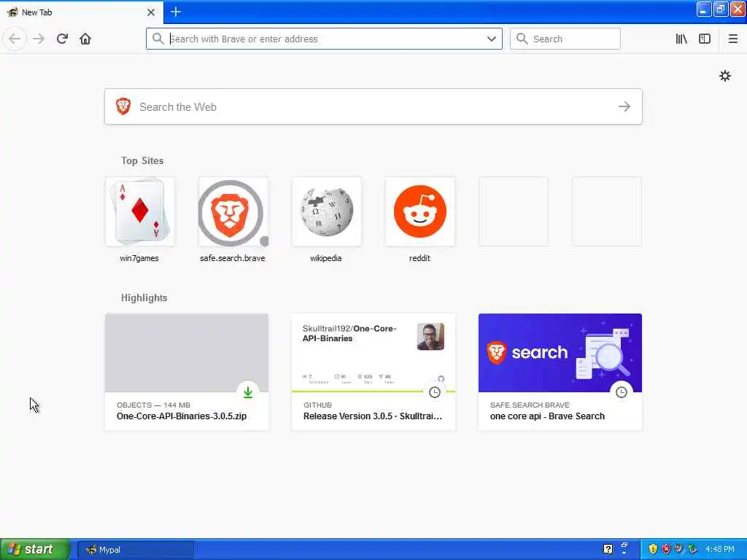Open new tab page settings gear
Screen dimensions: 747x560
724,76
